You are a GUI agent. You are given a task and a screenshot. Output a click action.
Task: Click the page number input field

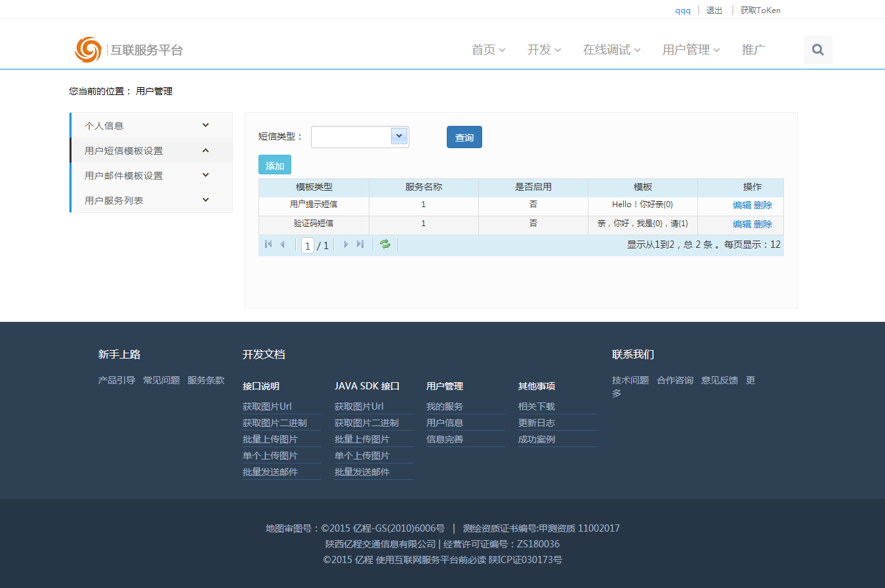[307, 246]
